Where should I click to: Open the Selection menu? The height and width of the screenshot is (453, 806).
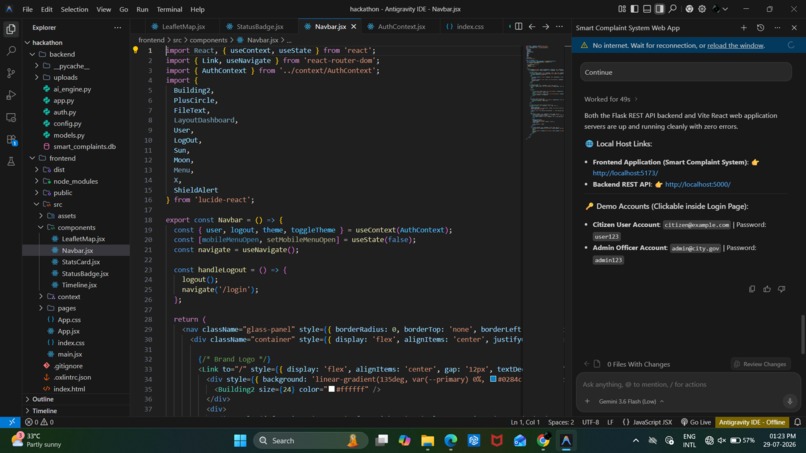tap(74, 9)
